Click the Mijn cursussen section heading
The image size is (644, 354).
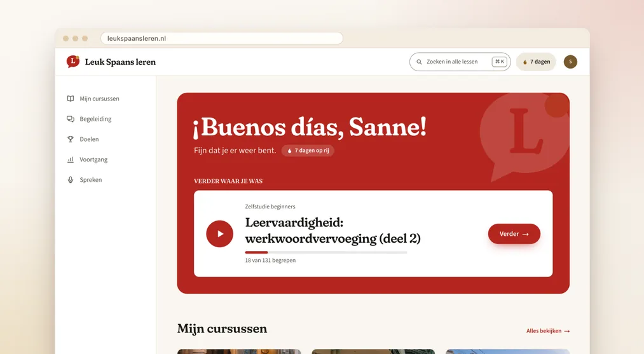(223, 329)
